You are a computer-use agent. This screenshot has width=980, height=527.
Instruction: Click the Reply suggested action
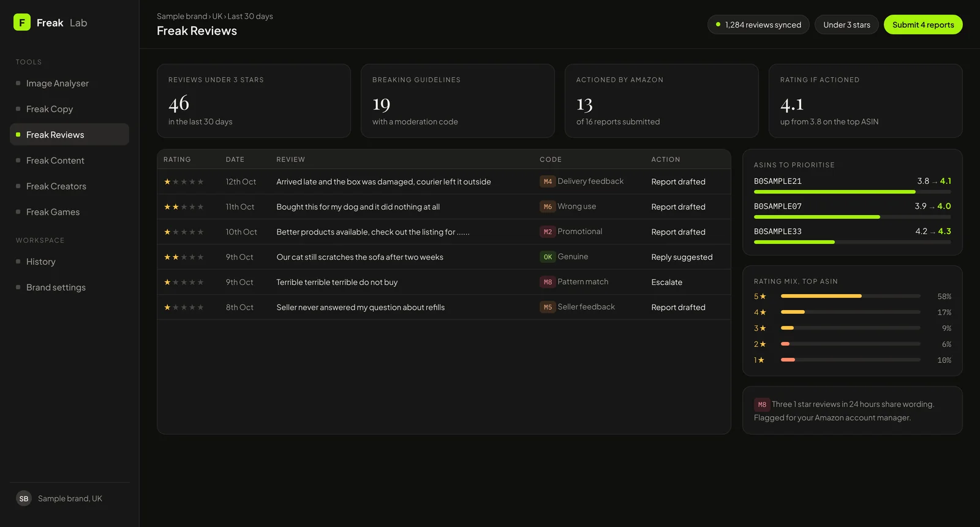682,257
